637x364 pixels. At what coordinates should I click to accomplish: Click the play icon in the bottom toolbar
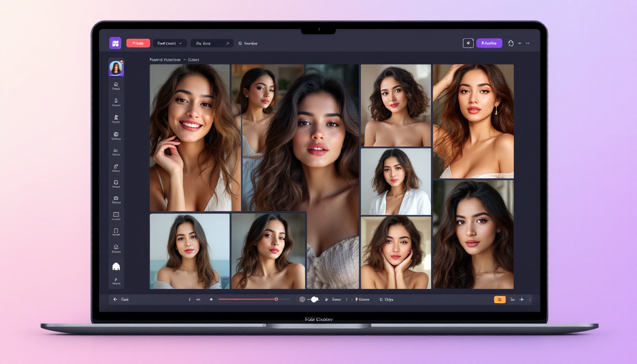327,299
